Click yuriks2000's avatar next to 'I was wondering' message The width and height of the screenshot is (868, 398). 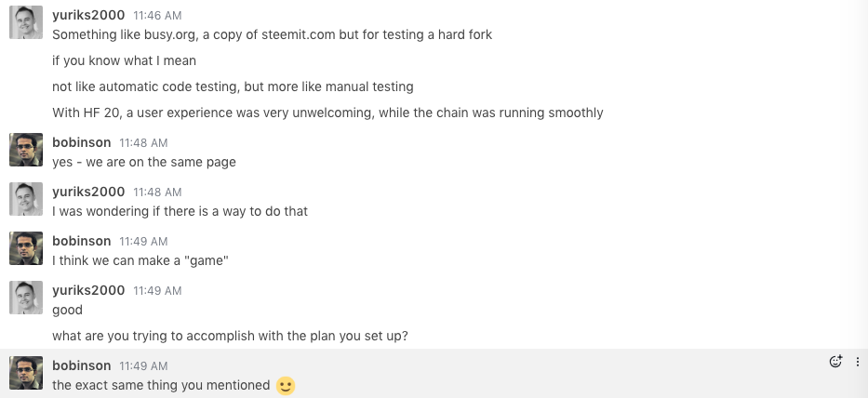[26, 199]
